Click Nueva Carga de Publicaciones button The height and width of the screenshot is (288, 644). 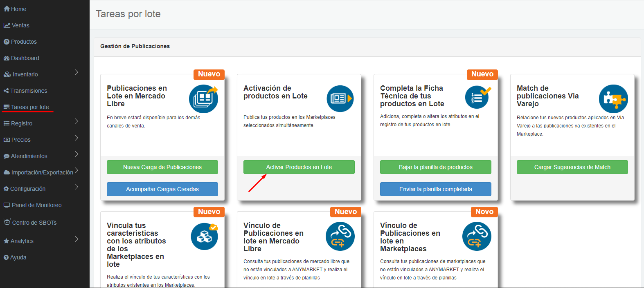(162, 167)
